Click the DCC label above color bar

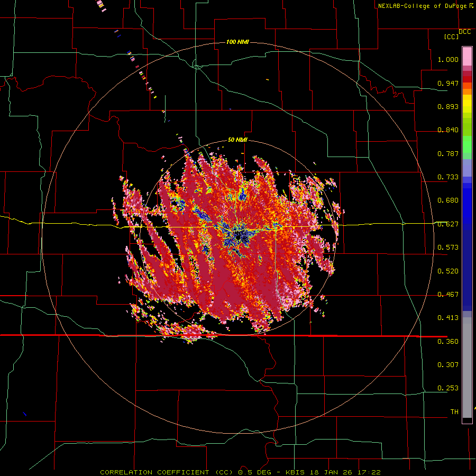[464, 32]
